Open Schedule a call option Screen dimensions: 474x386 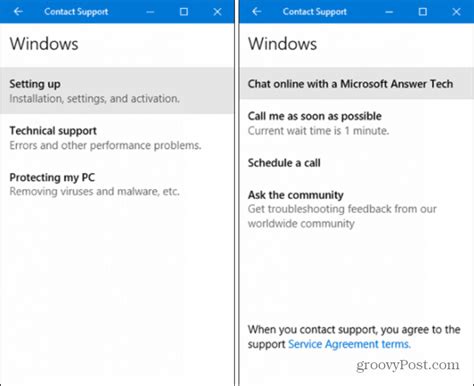coord(357,163)
